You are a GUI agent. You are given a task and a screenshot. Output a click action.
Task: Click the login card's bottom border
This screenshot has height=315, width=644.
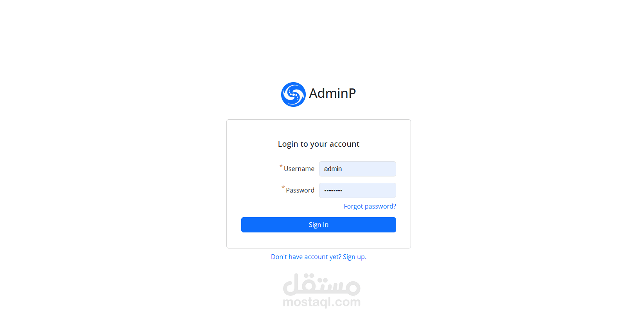(318, 248)
